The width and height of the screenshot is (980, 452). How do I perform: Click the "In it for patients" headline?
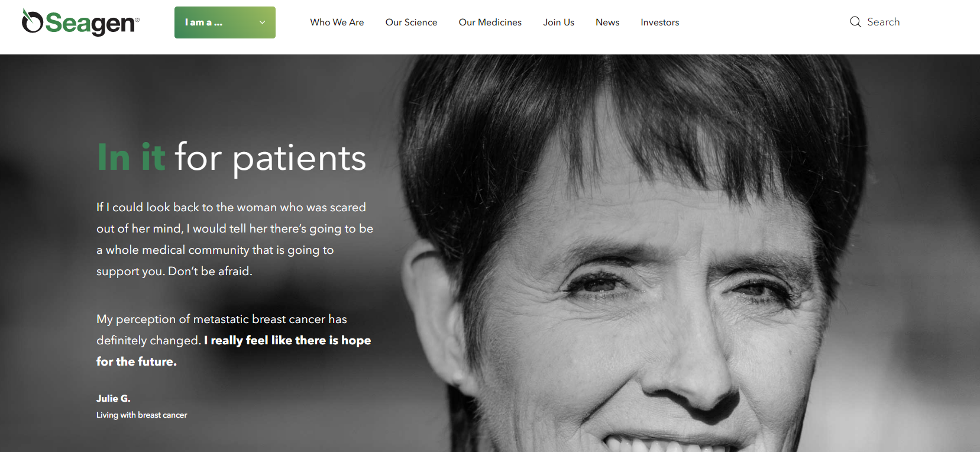232,158
